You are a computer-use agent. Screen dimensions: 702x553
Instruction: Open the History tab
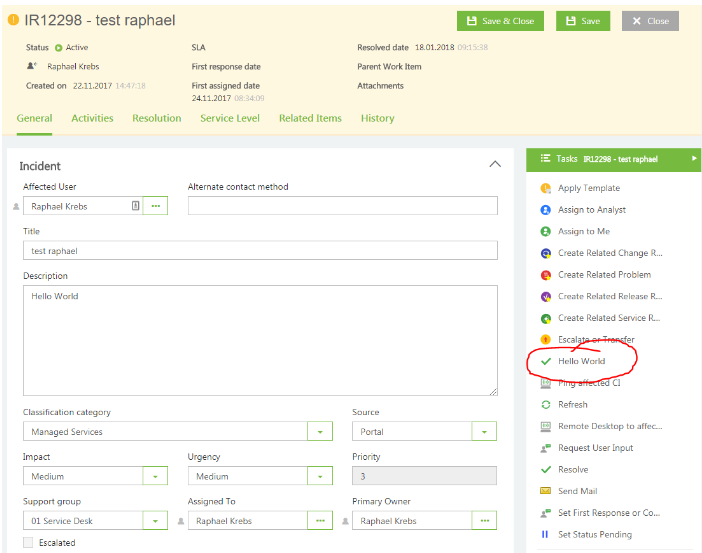pyautogui.click(x=377, y=118)
